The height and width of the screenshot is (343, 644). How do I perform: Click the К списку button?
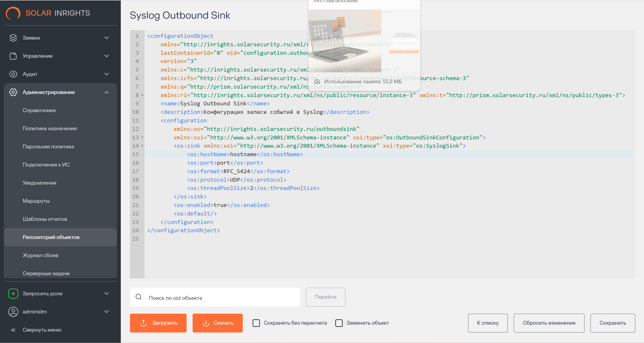tap(488, 323)
